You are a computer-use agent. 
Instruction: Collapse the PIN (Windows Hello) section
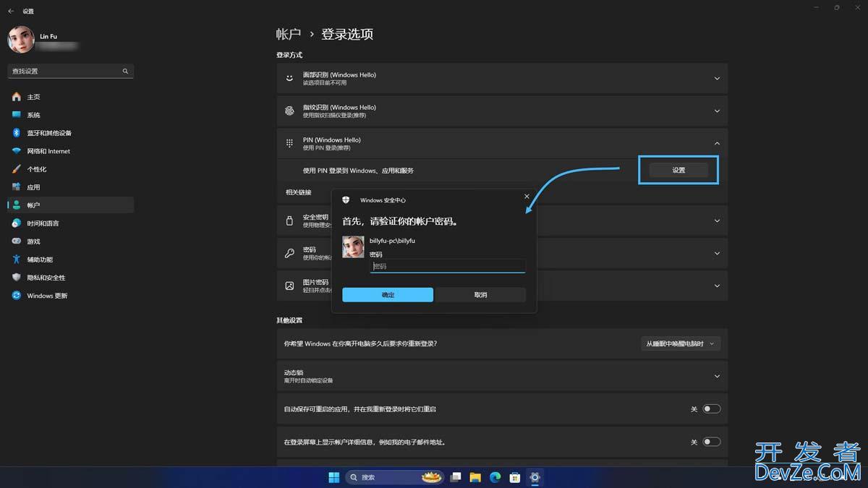coord(717,143)
